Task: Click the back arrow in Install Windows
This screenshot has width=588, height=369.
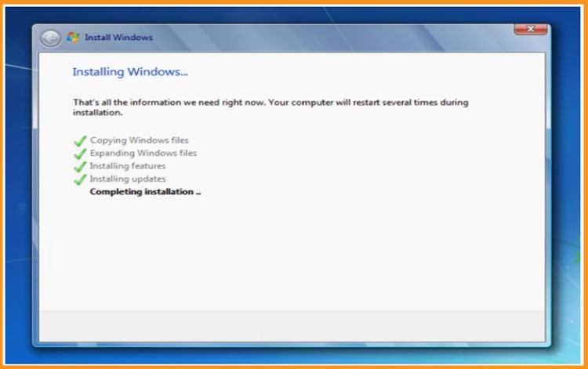Action: (50, 38)
